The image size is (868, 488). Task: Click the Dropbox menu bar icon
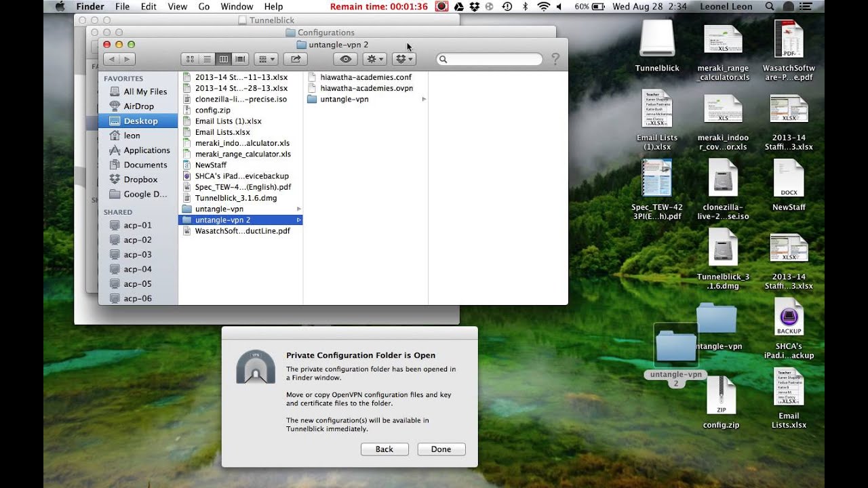(x=474, y=6)
